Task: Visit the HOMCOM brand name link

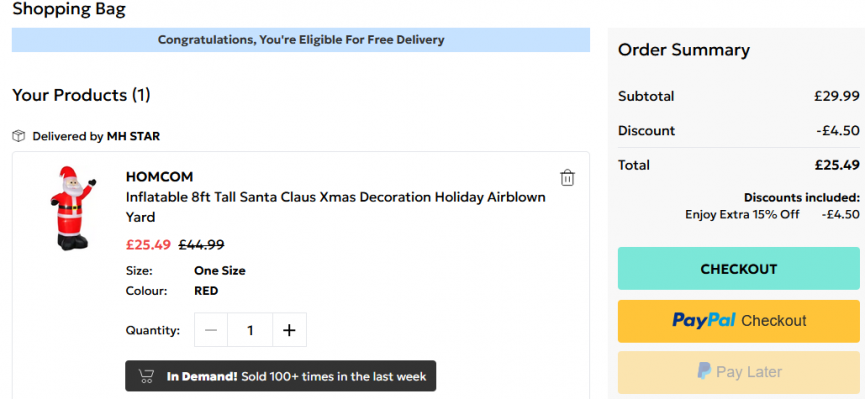Action: 159,177
